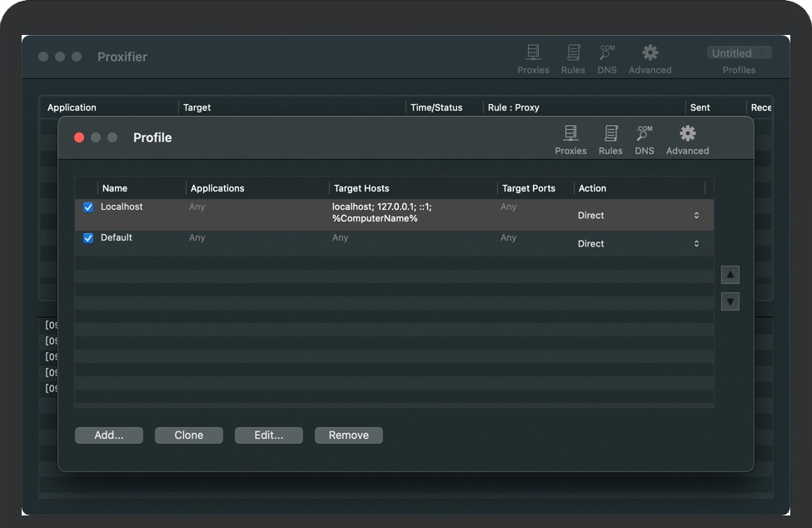Open Advanced gear in the Profile dialog
The height and width of the screenshot is (528, 812).
[x=687, y=139]
